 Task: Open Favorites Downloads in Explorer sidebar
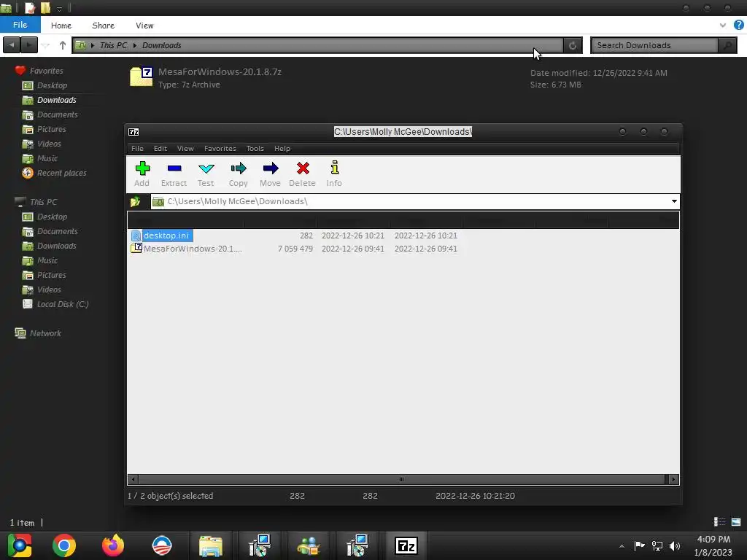(56, 100)
